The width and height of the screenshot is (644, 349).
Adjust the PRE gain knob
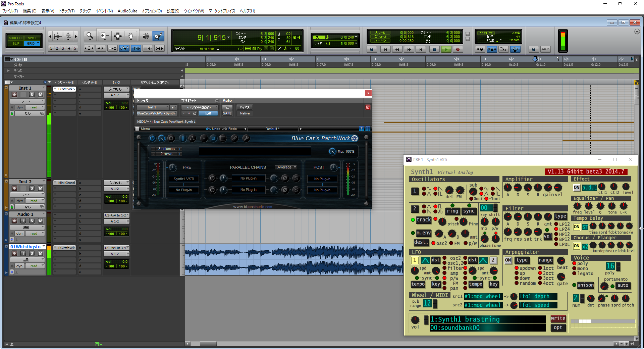pos(172,167)
